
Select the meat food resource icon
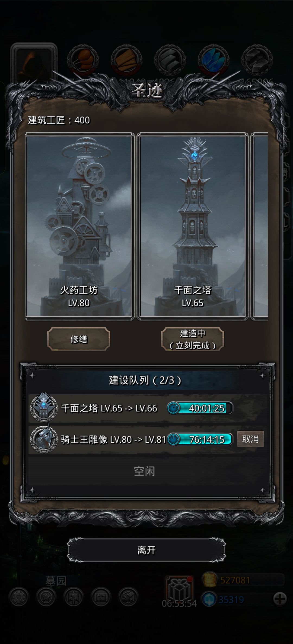[x=83, y=60]
